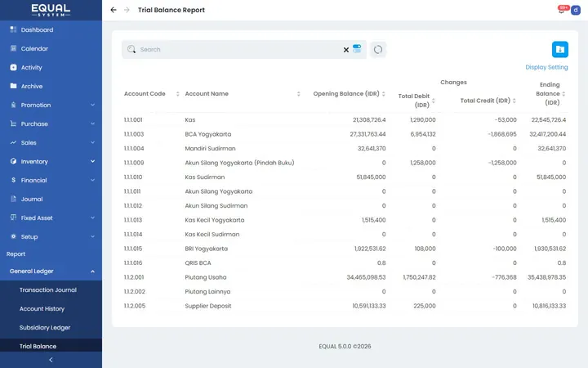Select Trial Balance submenu item
This screenshot has width=588, height=368.
[38, 346]
